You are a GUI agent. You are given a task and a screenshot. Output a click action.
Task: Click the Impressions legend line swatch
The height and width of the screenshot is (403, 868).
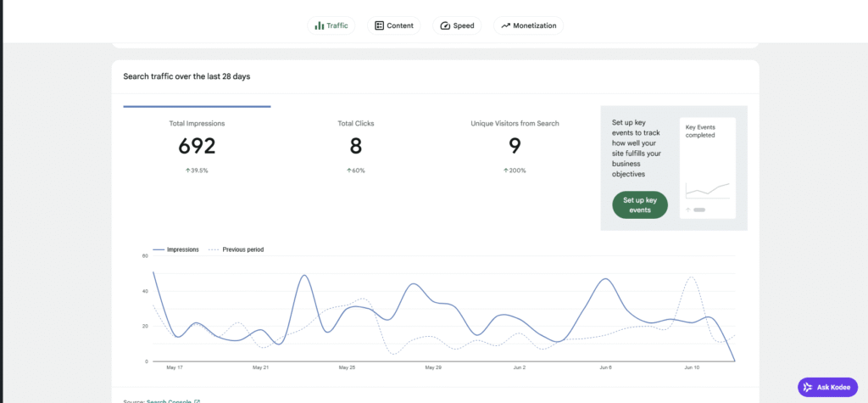[x=159, y=250]
